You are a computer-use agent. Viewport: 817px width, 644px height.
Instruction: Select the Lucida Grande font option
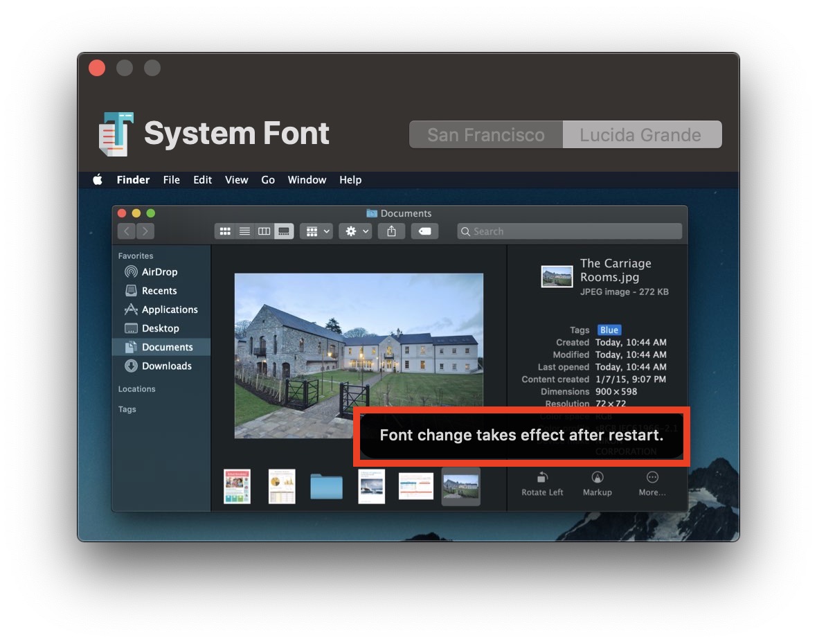tap(642, 135)
